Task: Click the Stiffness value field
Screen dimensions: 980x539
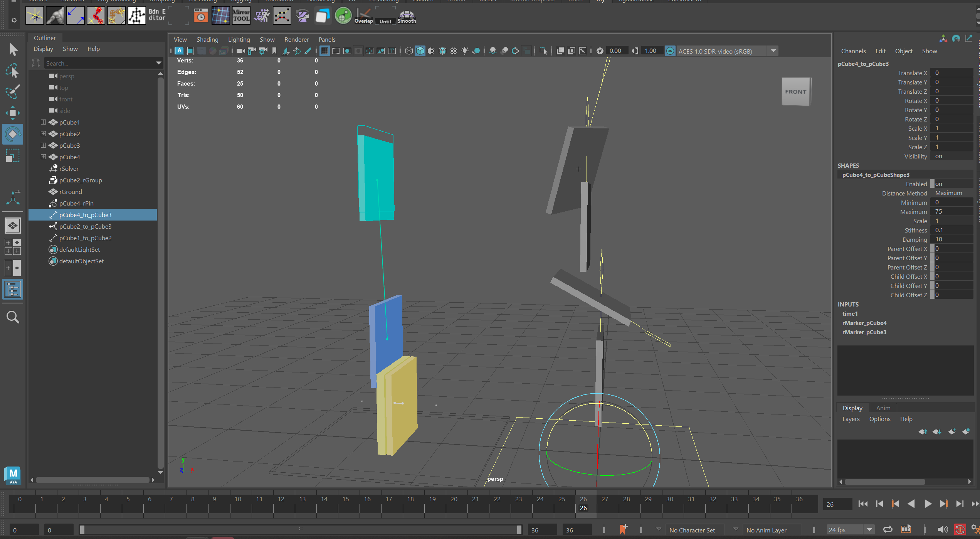Action: click(951, 230)
